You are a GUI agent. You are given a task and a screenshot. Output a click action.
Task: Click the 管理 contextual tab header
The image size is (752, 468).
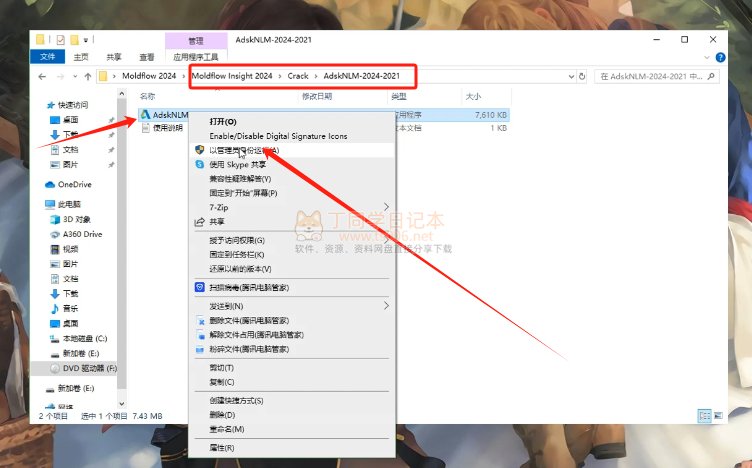[x=196, y=41]
